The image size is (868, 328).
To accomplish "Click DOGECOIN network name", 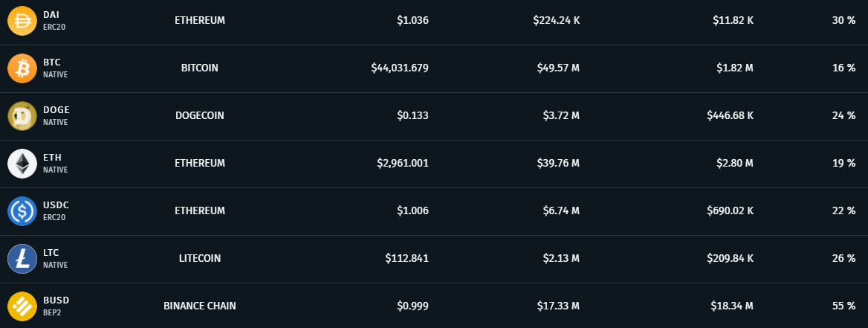I will 200,115.
